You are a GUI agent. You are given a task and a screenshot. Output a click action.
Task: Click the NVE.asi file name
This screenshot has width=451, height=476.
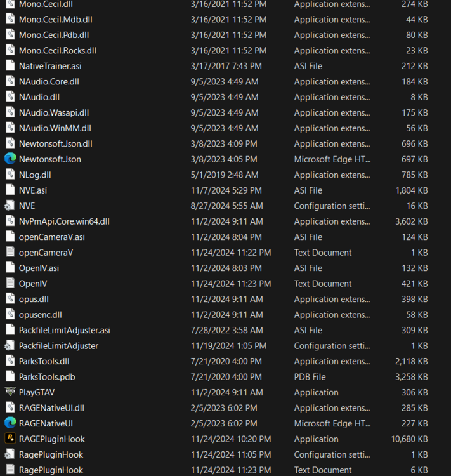click(33, 190)
